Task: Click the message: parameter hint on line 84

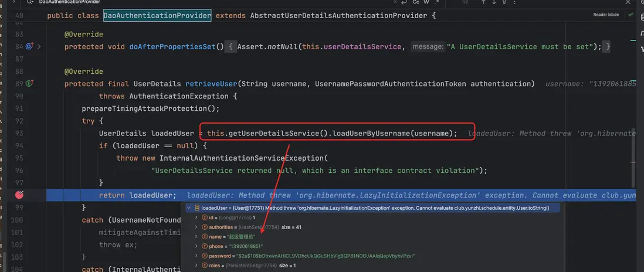Action: (428, 47)
